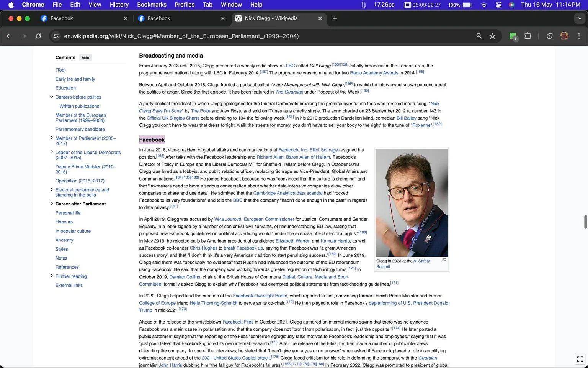The width and height of the screenshot is (588, 368).
Task: Open the Facebook Oversight Board link
Action: coord(260,296)
